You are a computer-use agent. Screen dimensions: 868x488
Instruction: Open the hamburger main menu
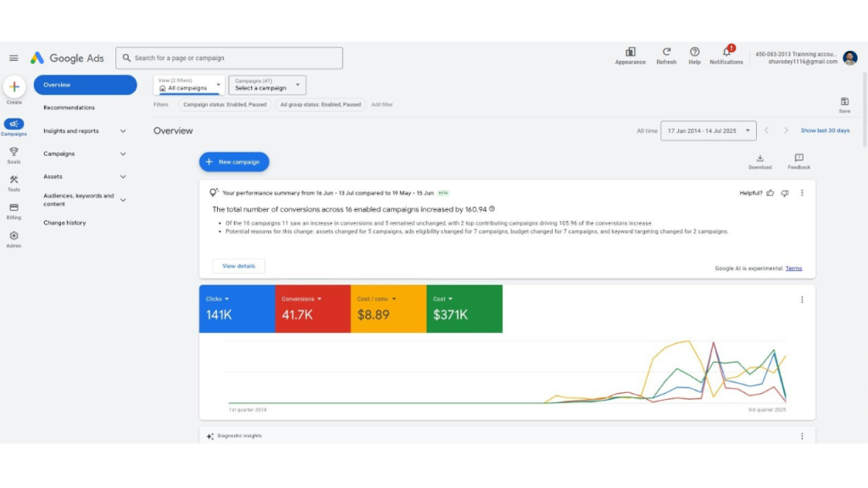14,58
